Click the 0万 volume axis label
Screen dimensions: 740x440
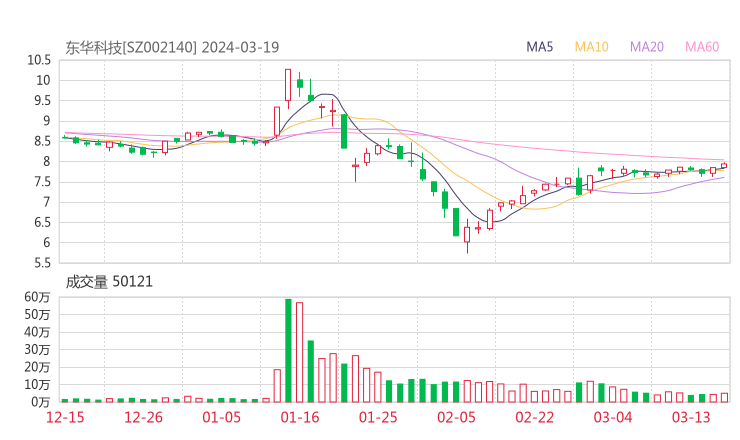41,402
